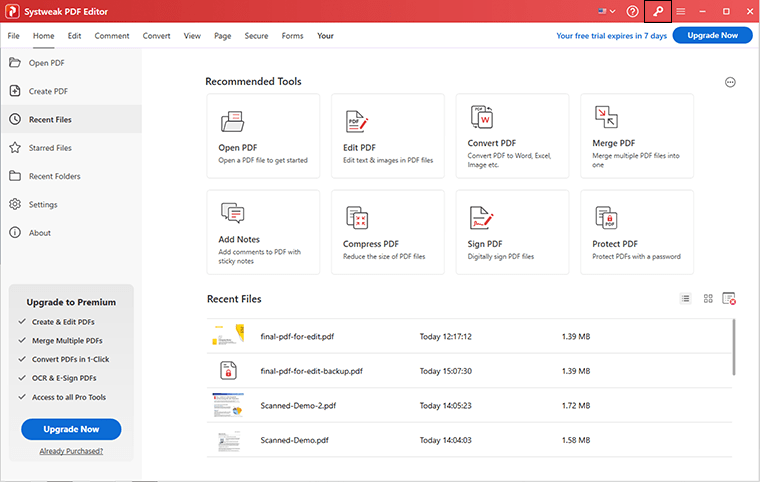Click the Edit PDF tool card icon

coord(357,122)
